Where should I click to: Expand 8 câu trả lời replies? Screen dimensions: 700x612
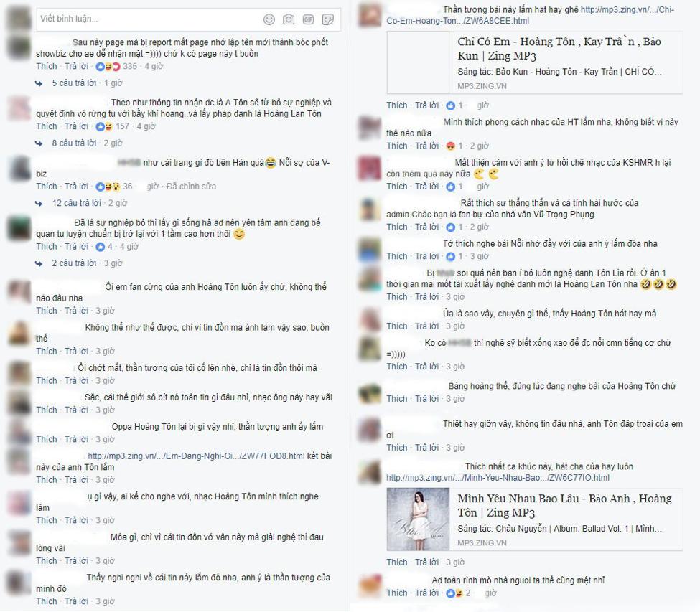point(74,143)
